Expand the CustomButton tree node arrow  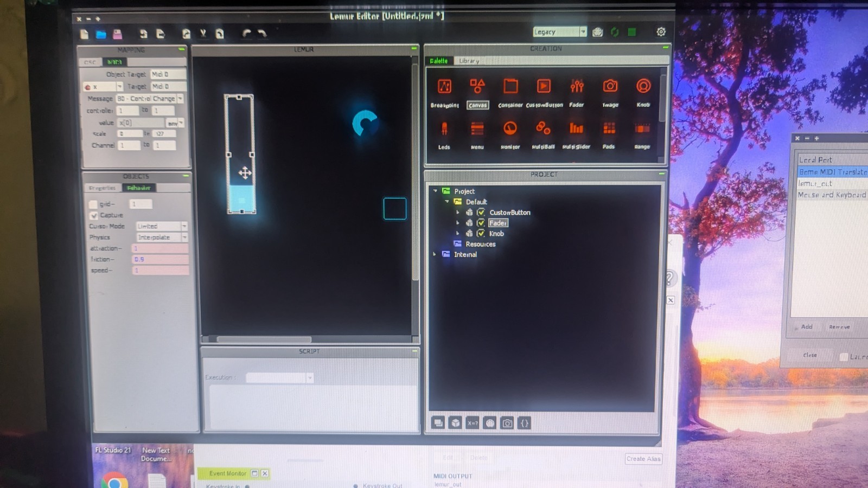(x=458, y=213)
